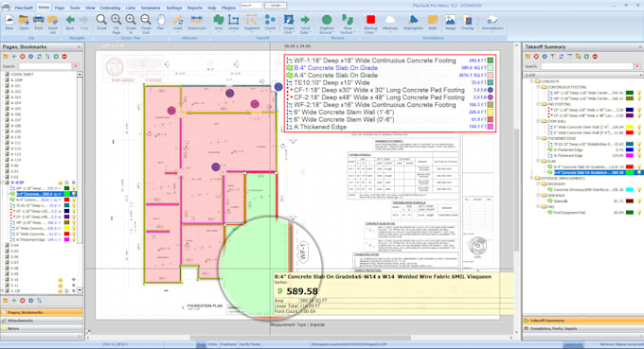Click Verify Points in the status bar
Screen dimensions: 644x349
pos(250,344)
